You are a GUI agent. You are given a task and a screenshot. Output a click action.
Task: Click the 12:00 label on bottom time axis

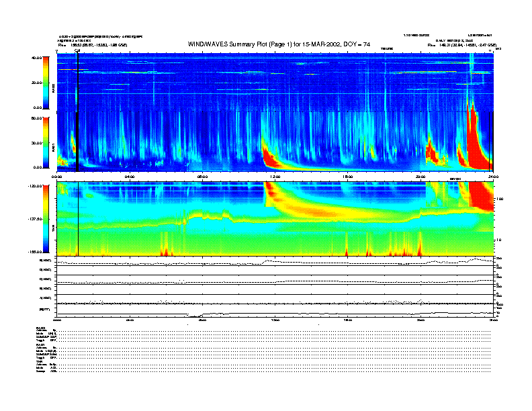(275, 320)
